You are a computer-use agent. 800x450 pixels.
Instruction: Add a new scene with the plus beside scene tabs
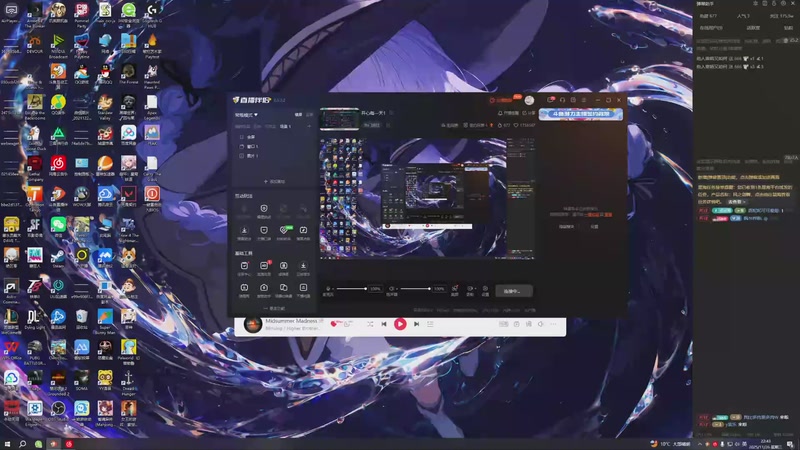pos(309,126)
